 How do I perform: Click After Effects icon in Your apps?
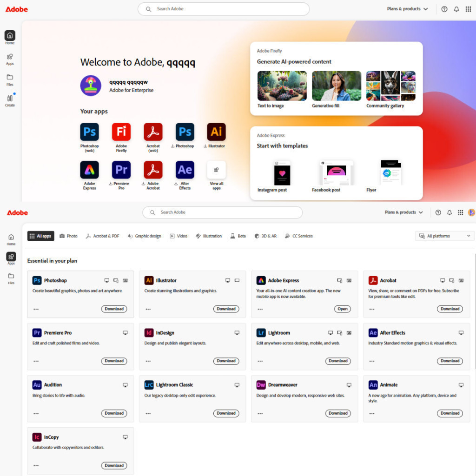coord(185,170)
